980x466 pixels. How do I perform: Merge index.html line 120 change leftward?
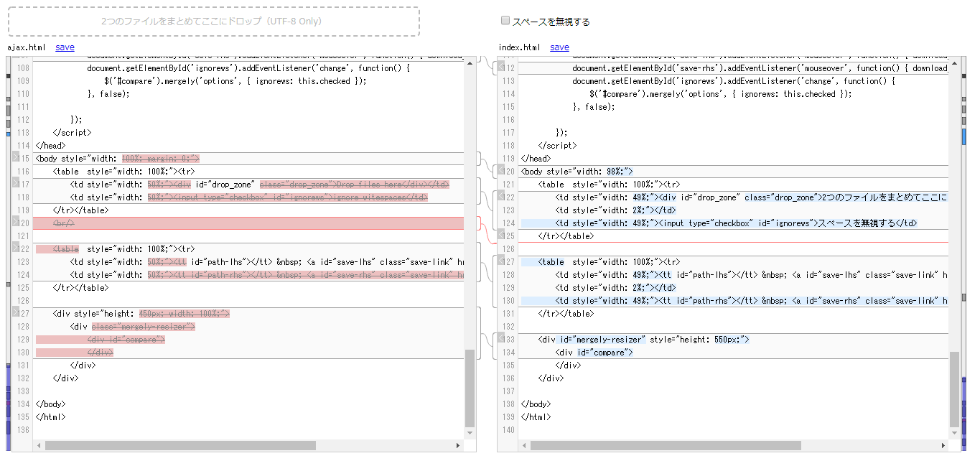(502, 171)
